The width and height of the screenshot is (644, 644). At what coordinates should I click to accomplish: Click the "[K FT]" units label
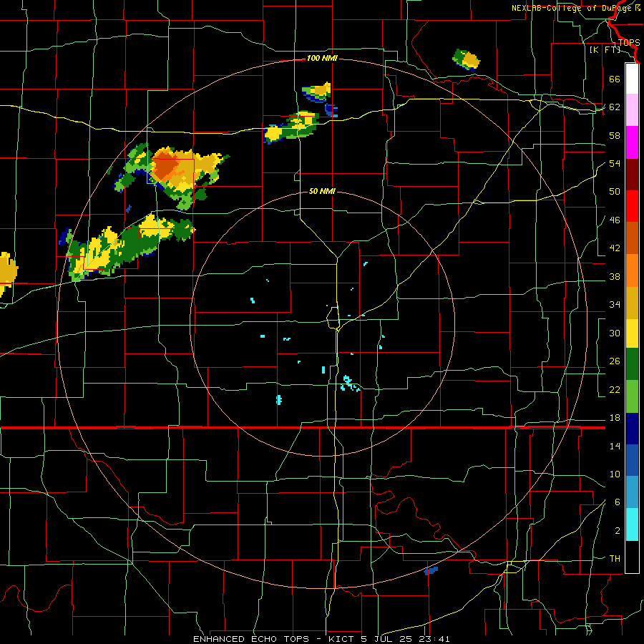pos(605,50)
